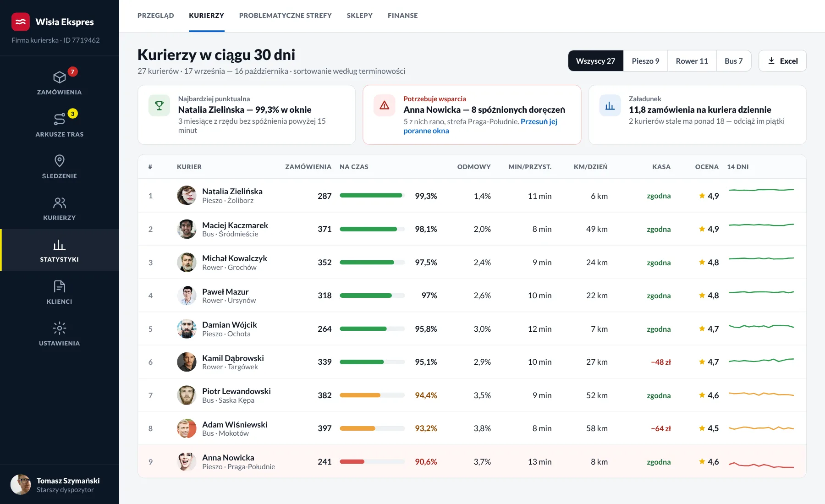This screenshot has width=825, height=504.
Task: Click Tomasz Szymański profile avatar
Action: 21,484
